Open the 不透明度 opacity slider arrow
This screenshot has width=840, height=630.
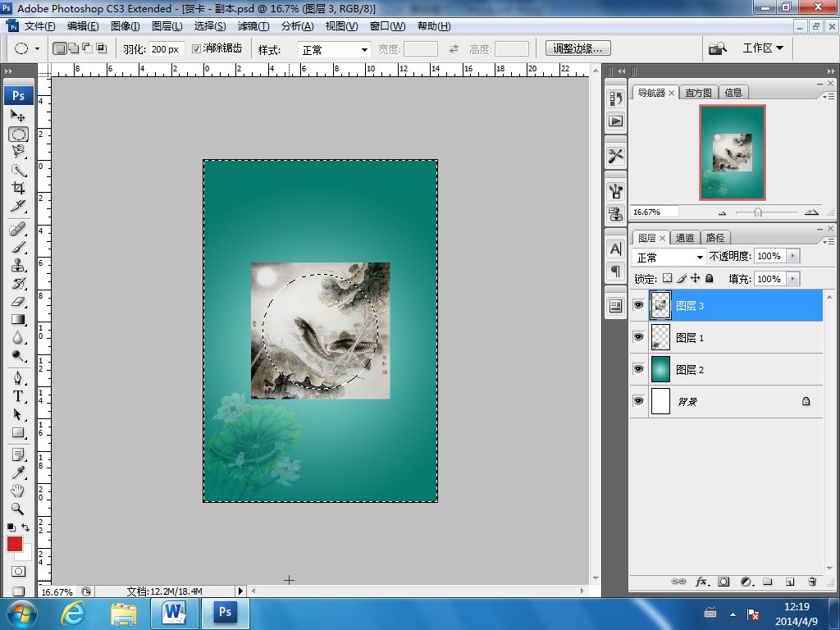793,256
